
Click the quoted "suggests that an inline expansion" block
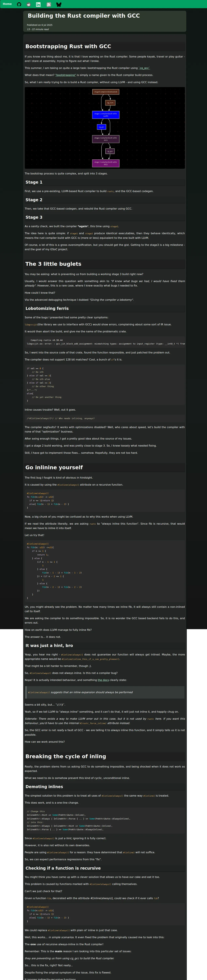click(105, 692)
